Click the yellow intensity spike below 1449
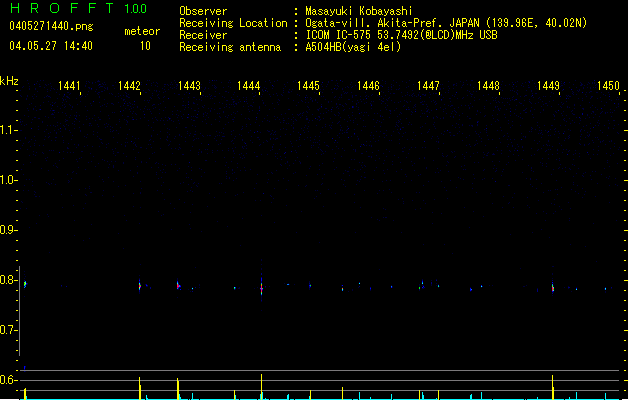 (x=553, y=387)
